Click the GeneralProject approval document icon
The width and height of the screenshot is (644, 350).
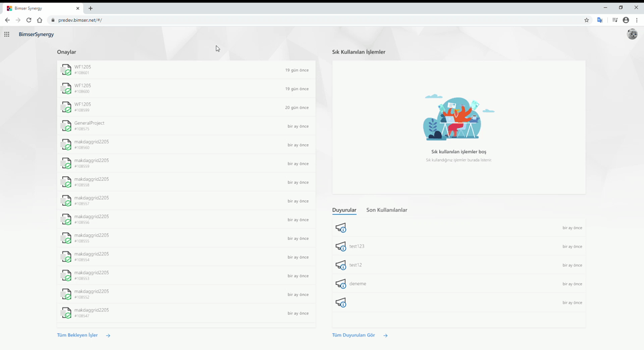[66, 125]
